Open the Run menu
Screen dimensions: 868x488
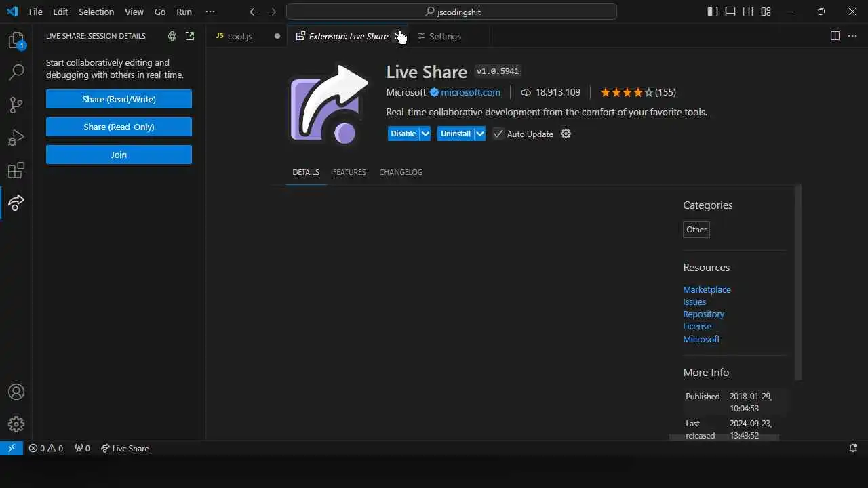pos(184,12)
